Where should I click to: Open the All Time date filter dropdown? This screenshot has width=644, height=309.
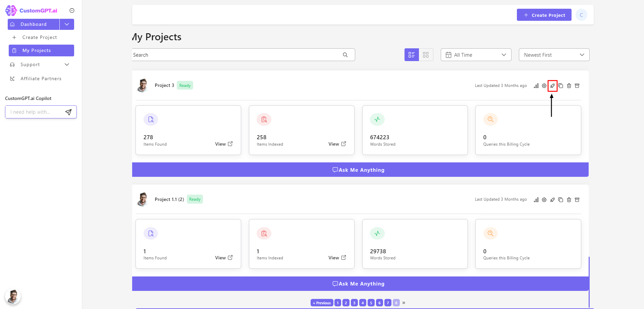(x=476, y=55)
